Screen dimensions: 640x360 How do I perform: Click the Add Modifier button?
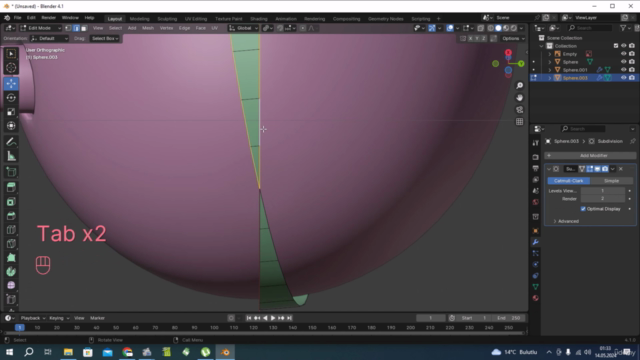tap(590, 156)
